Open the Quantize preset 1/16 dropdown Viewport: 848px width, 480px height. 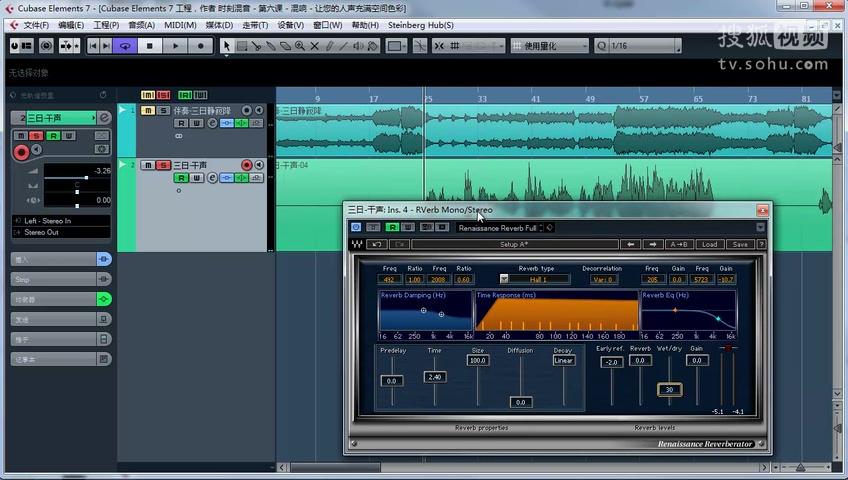tap(637, 46)
